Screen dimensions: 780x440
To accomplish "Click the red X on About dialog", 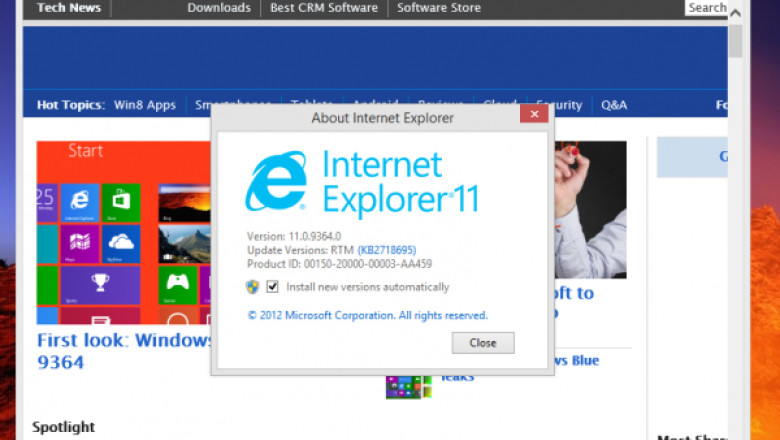I will 534,114.
